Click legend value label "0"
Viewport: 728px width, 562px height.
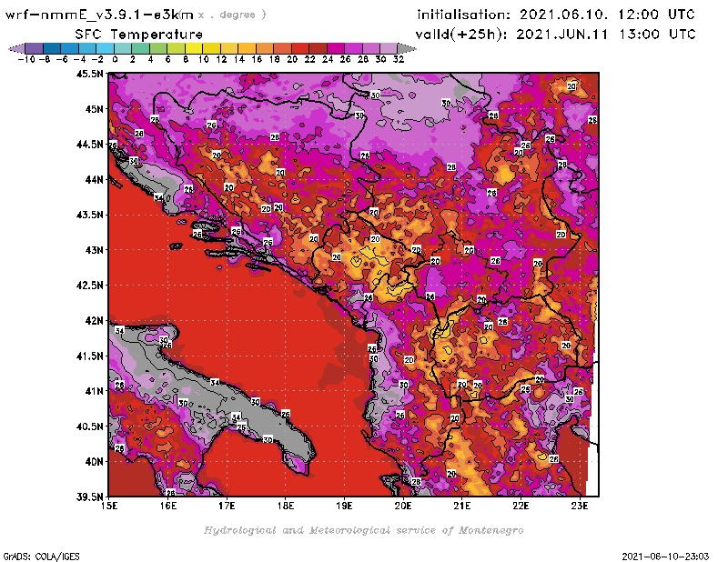[x=115, y=59]
